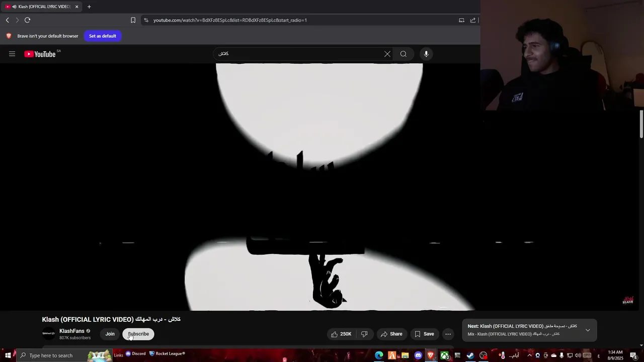Open Discord from taskbar Links toolbar
The height and width of the screenshot is (362, 644).
[135, 353]
